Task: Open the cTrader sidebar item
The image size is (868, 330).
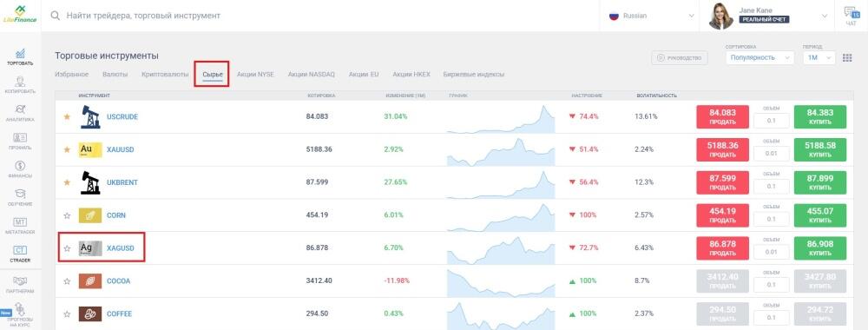Action: 20,254
